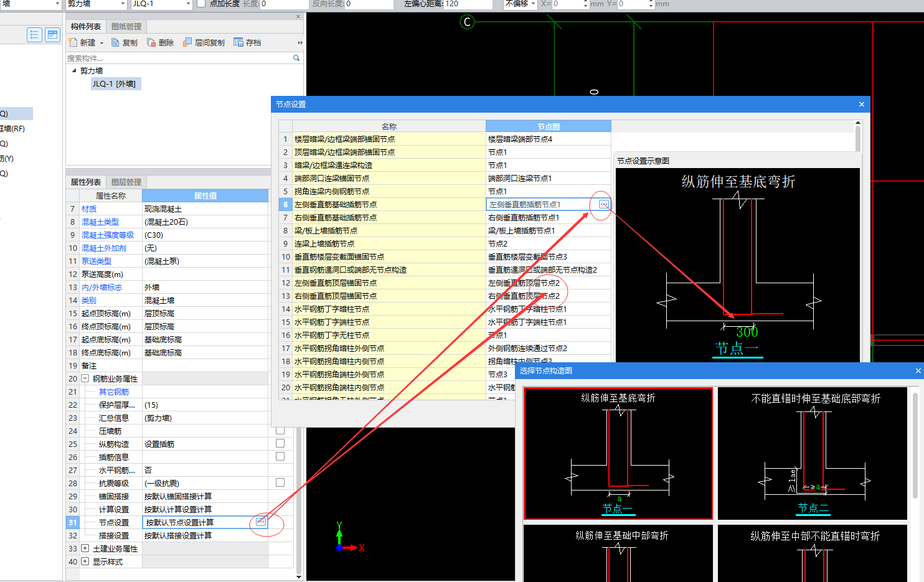Image resolution: width=924 pixels, height=582 pixels.
Task: Click the 节点图 column header
Action: pos(549,126)
